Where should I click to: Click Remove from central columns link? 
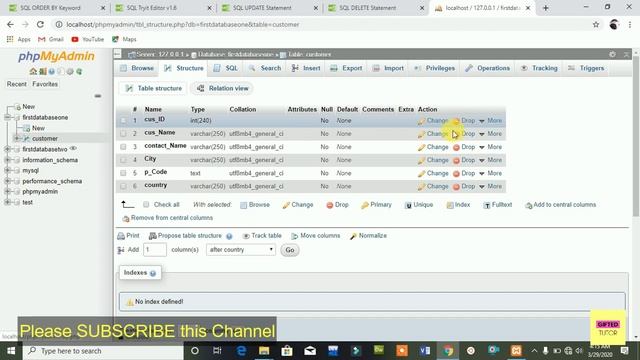coord(168,218)
